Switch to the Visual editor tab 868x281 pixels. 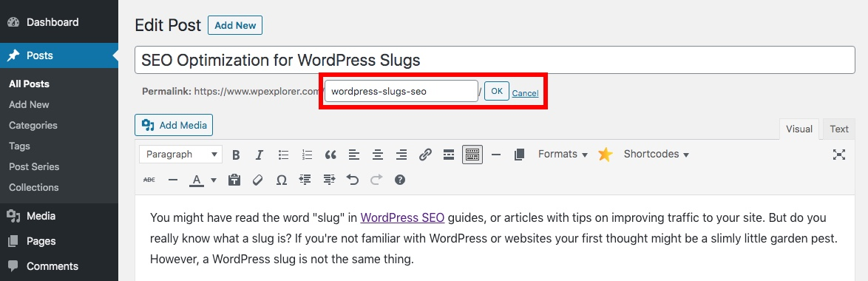[x=799, y=129]
